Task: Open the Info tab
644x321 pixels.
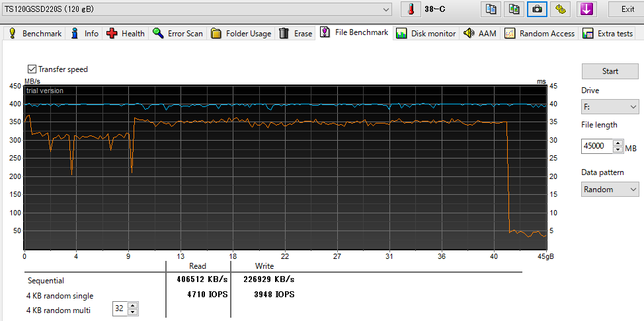Action: tap(85, 34)
